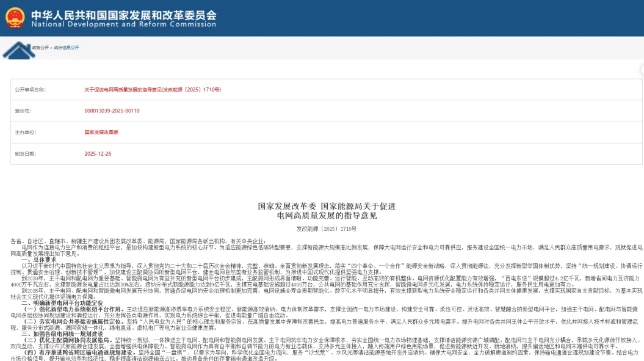Click the 公开事项名称 label
The image size is (644, 361).
pos(30,90)
